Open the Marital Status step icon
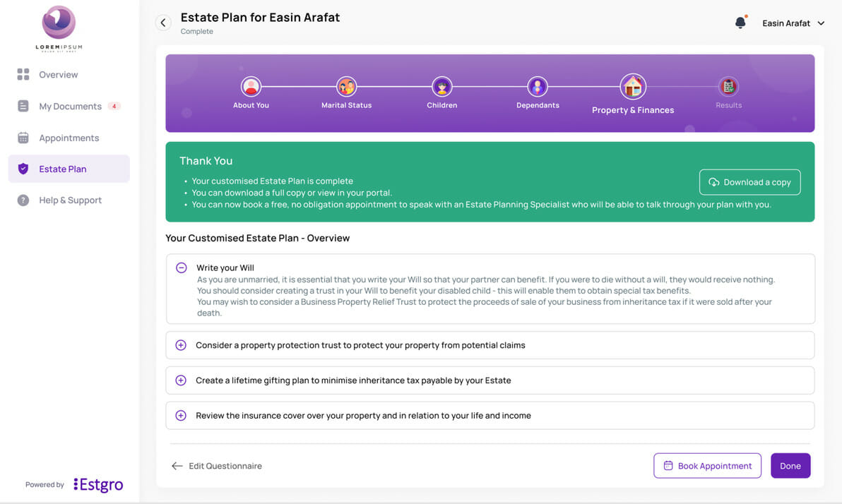 click(346, 86)
